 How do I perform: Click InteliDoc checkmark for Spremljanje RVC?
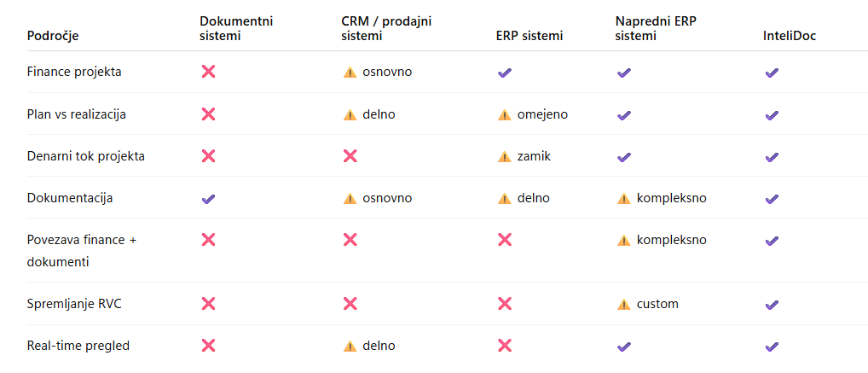pos(772,304)
